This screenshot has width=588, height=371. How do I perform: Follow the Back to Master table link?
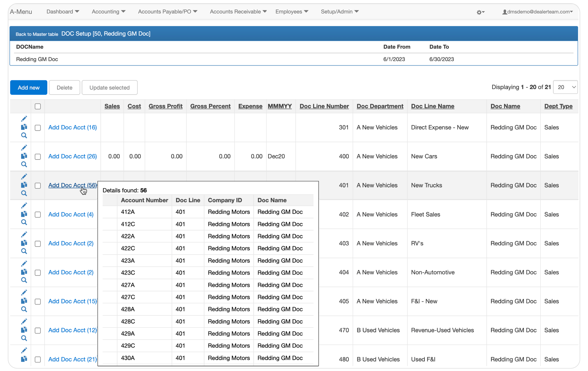pyautogui.click(x=37, y=34)
